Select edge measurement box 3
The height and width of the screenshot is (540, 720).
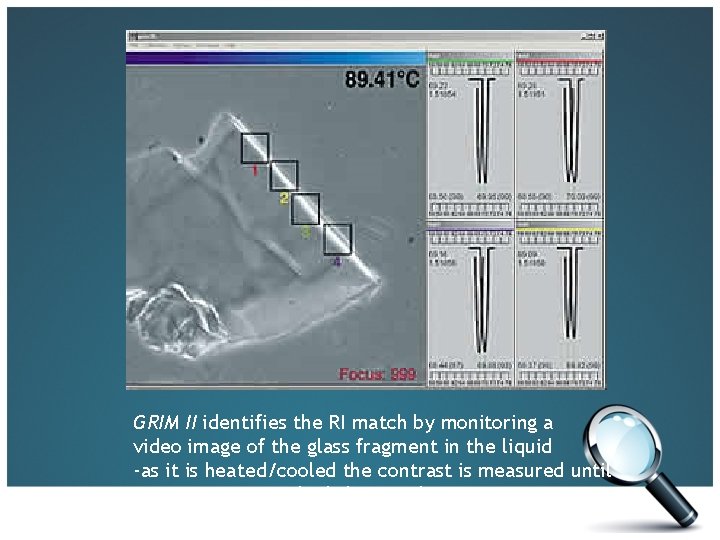(x=305, y=209)
